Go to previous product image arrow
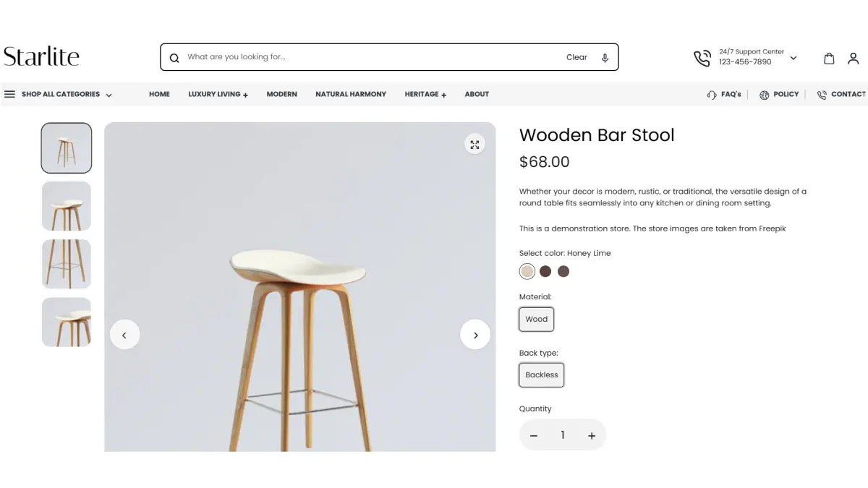This screenshot has height=488, width=868. pyautogui.click(x=124, y=335)
